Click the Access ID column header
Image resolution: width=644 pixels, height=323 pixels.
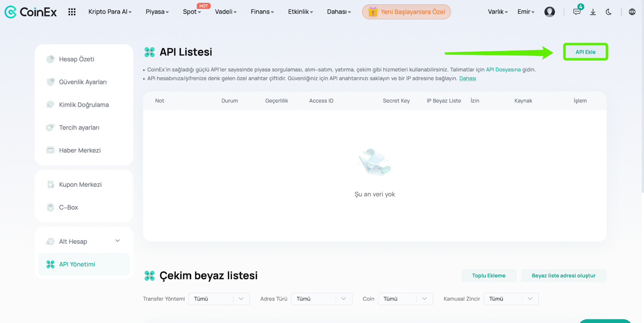click(321, 101)
